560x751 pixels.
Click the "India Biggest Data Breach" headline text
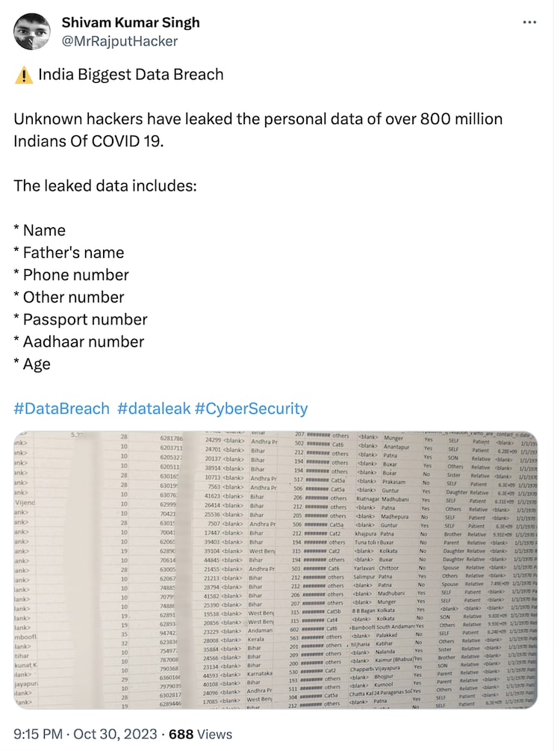[x=130, y=75]
